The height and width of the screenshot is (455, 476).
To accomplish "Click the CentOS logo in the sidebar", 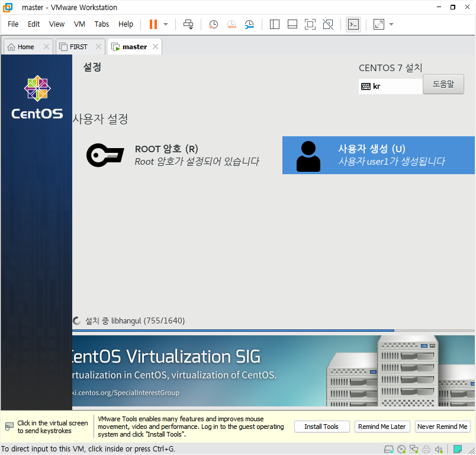I will pyautogui.click(x=37, y=97).
